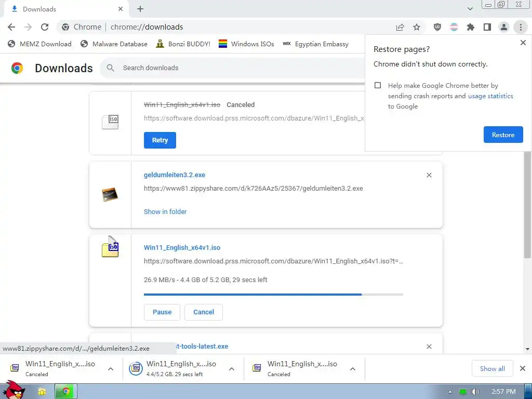Expand options for last canceled shelf download

pos(353,369)
